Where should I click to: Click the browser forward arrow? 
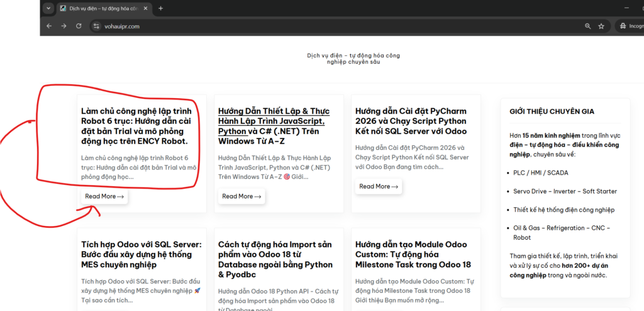pyautogui.click(x=64, y=26)
